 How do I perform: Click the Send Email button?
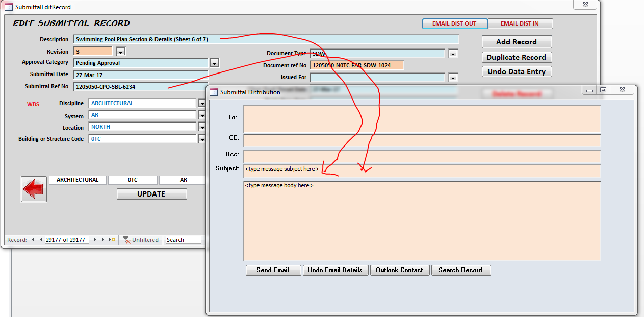coord(273,270)
